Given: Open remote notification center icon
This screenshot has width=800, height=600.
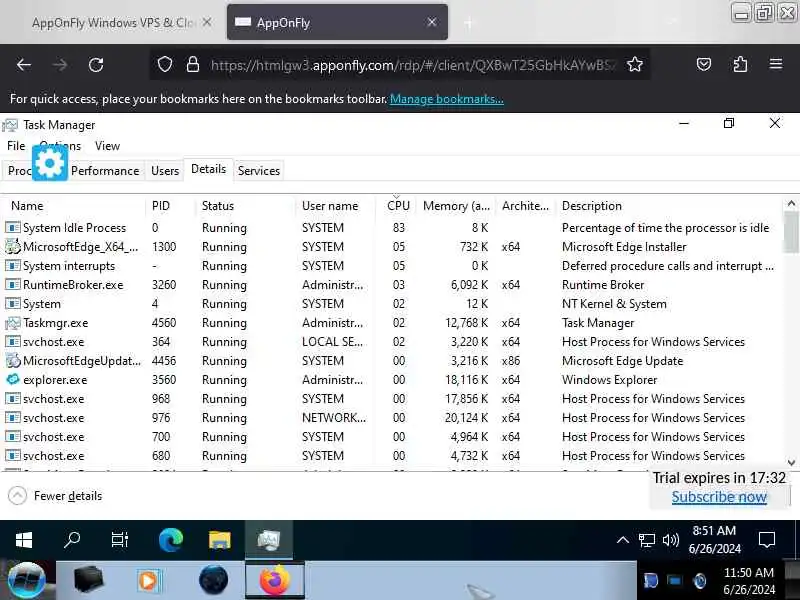Looking at the screenshot, I should (x=767, y=540).
